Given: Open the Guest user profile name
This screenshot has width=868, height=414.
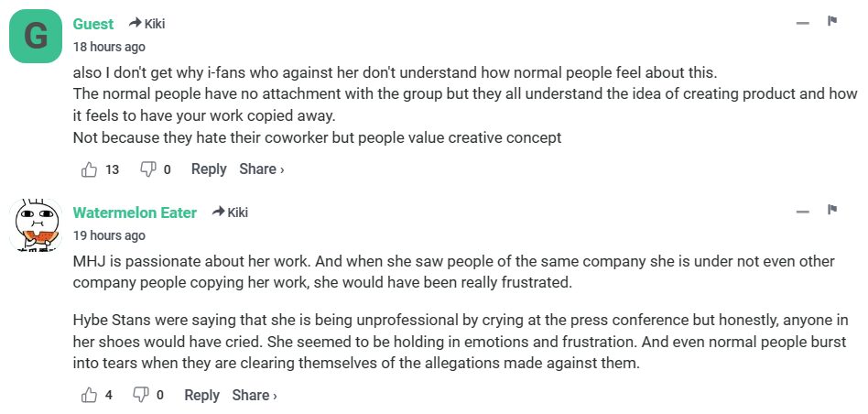Looking at the screenshot, I should (x=93, y=24).
